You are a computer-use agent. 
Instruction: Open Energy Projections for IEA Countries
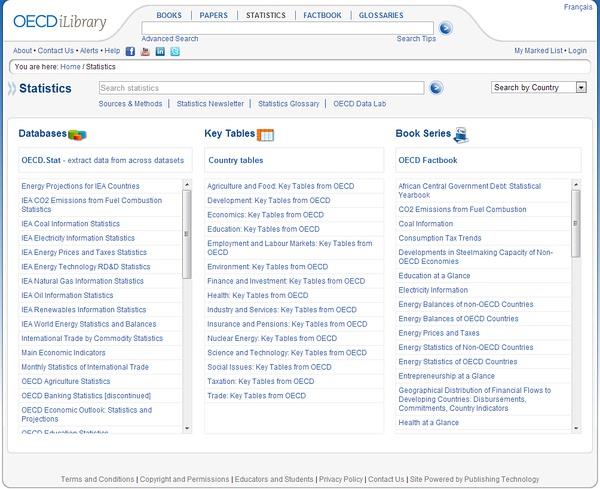point(80,186)
